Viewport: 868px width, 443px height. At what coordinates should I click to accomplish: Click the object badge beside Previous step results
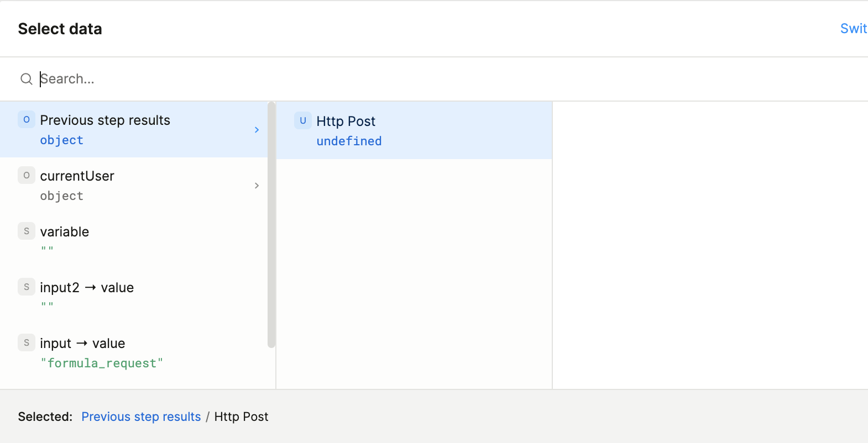pos(27,120)
